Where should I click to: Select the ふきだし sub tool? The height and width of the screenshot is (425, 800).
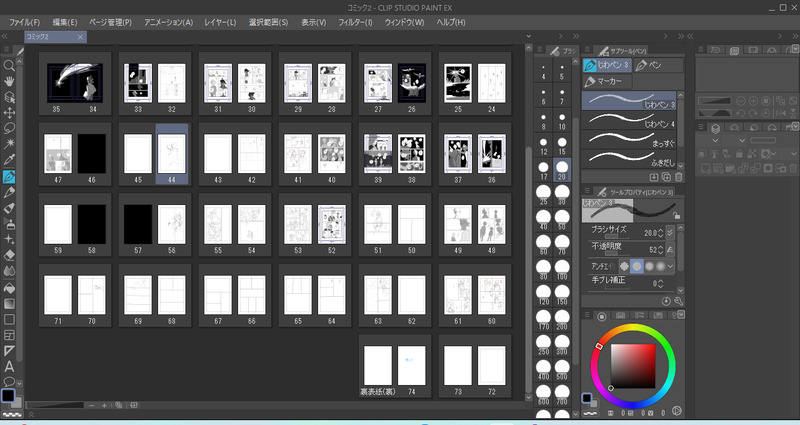[629, 160]
